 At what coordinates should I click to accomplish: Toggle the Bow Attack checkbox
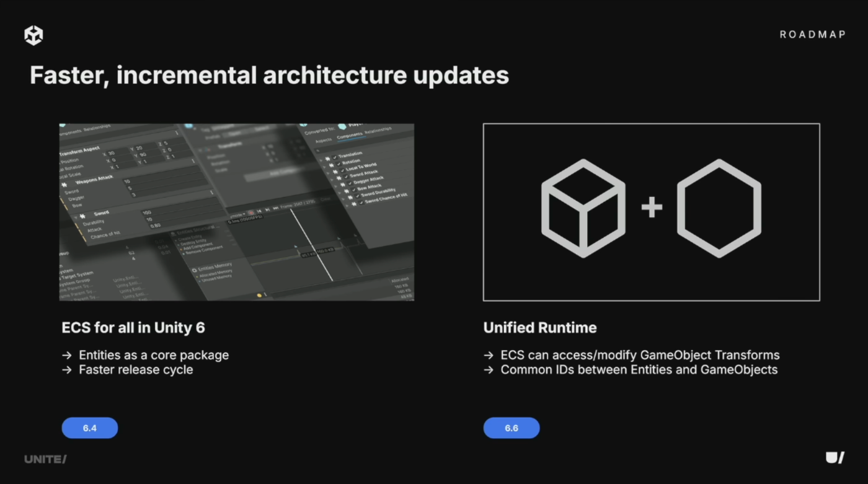point(353,190)
